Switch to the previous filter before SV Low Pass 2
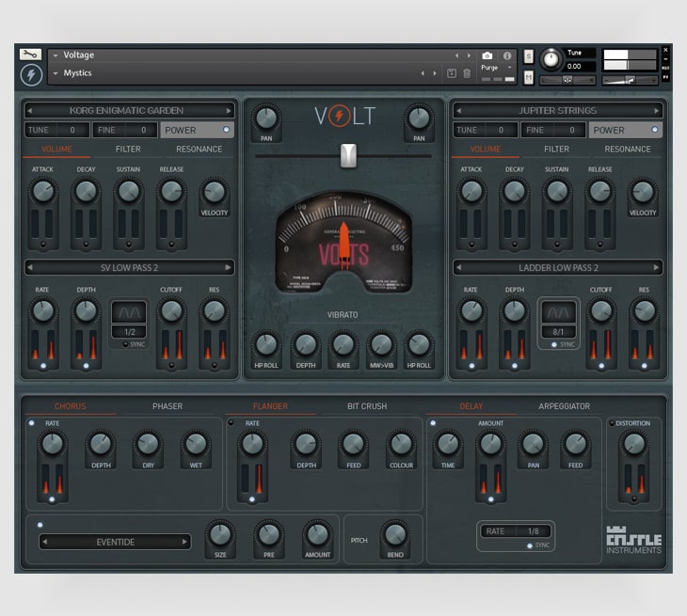 coord(30,267)
